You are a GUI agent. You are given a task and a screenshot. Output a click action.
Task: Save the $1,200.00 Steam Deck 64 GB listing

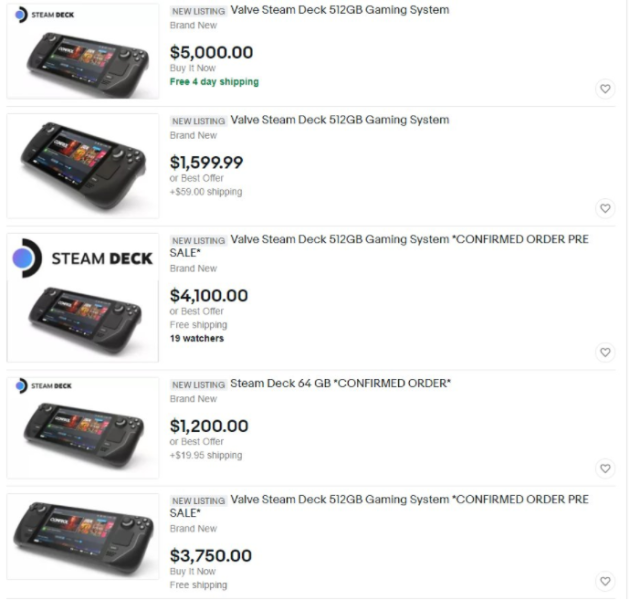click(605, 468)
